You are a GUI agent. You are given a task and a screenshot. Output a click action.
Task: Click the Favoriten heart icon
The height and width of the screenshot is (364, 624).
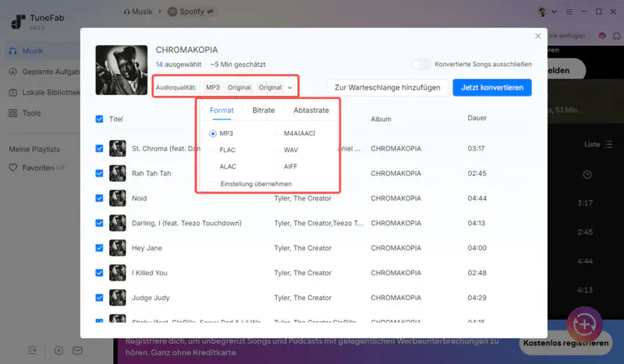13,167
